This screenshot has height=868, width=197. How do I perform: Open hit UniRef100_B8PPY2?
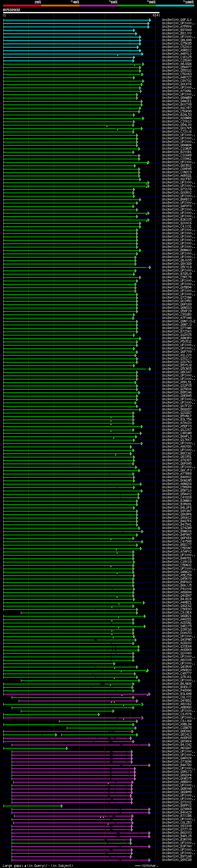[176, 806]
